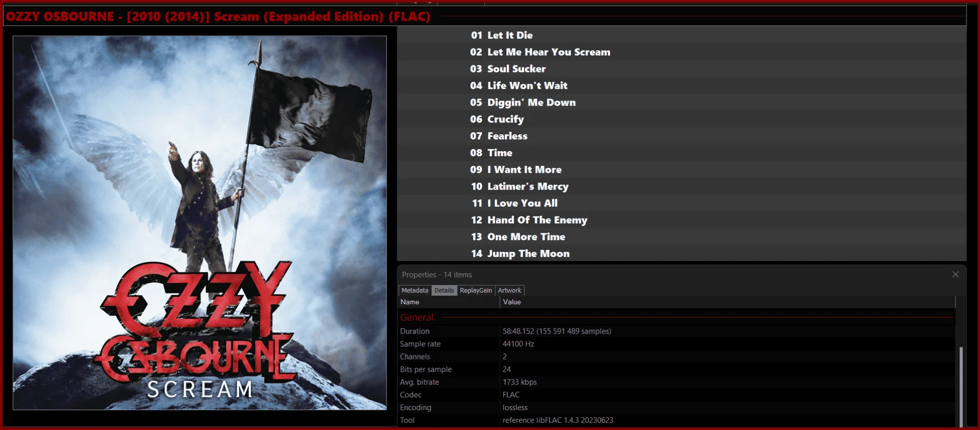Click the Bits per sample row label

click(426, 370)
